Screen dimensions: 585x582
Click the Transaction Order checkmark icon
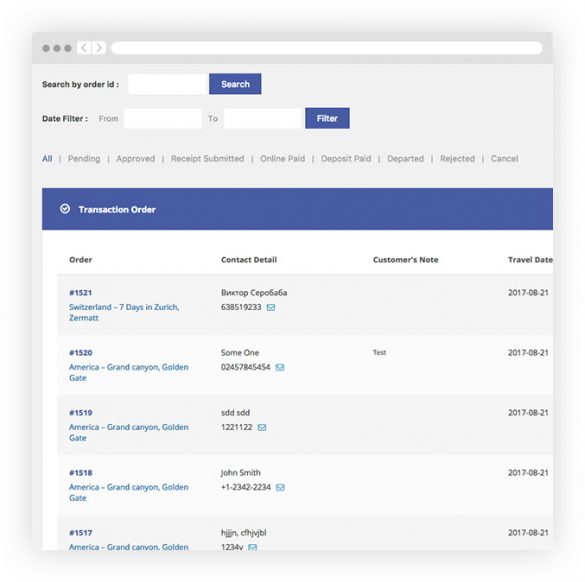tap(65, 209)
